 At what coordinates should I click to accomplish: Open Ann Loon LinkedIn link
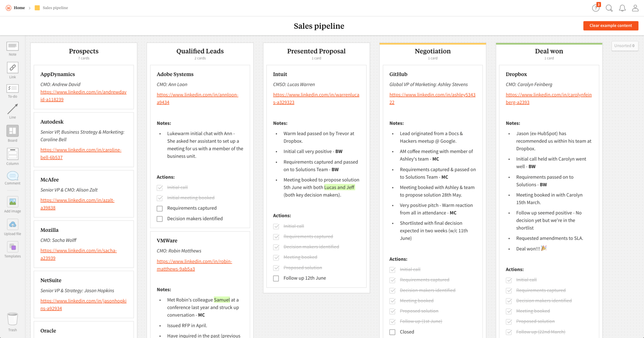pyautogui.click(x=197, y=99)
